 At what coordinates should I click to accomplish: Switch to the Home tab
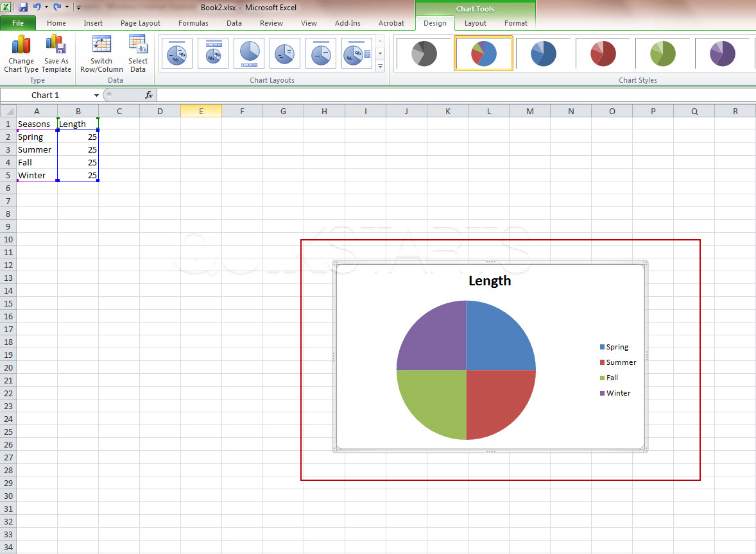pyautogui.click(x=56, y=23)
